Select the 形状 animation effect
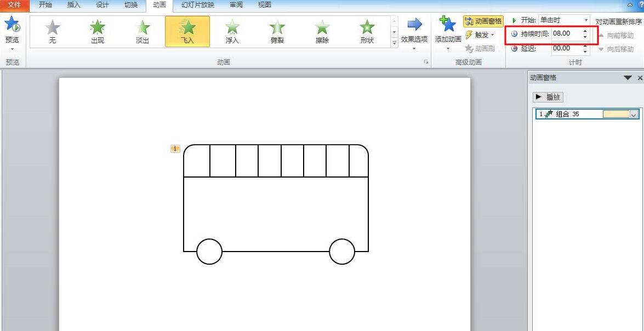 click(367, 32)
